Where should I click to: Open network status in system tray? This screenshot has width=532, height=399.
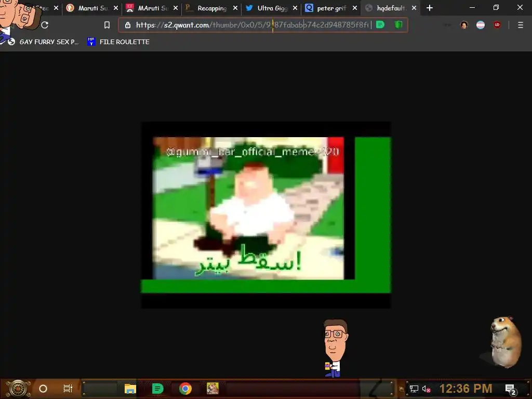[414, 389]
